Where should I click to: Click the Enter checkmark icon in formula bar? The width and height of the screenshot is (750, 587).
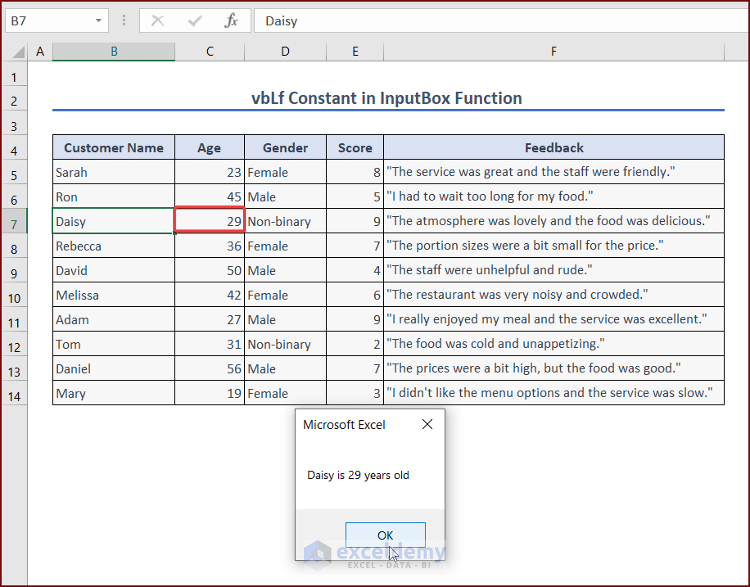(x=195, y=21)
